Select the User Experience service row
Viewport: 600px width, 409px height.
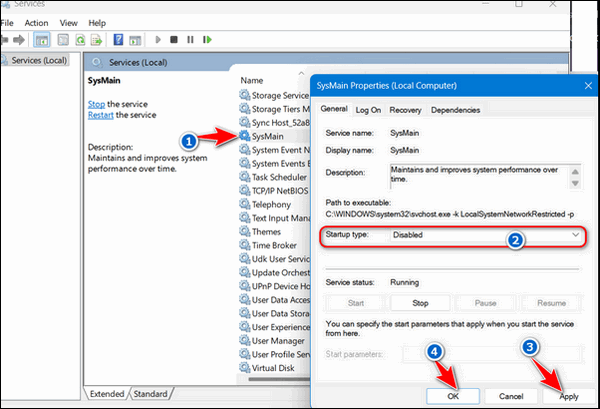(x=274, y=327)
